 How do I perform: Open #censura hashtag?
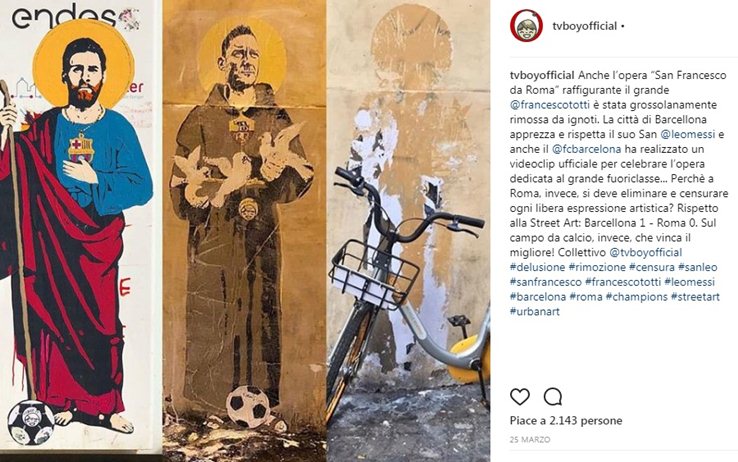click(x=651, y=267)
